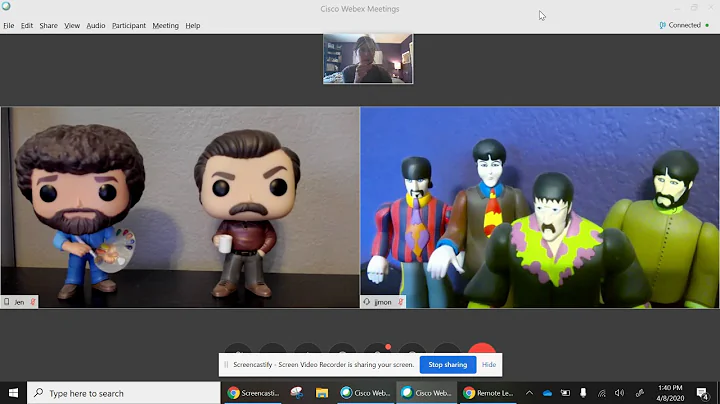This screenshot has width=720, height=404.
Task: Click the Jen name label
Action: tap(19, 302)
